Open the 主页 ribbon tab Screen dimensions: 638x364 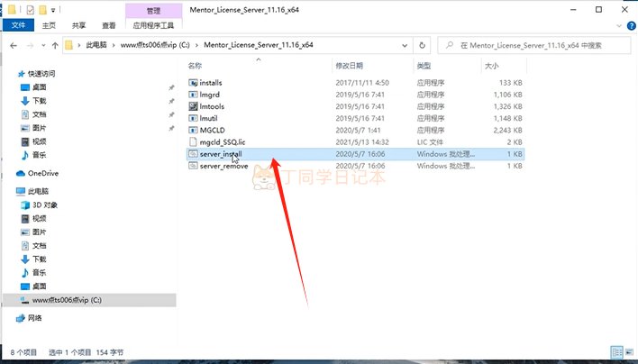pyautogui.click(x=49, y=25)
